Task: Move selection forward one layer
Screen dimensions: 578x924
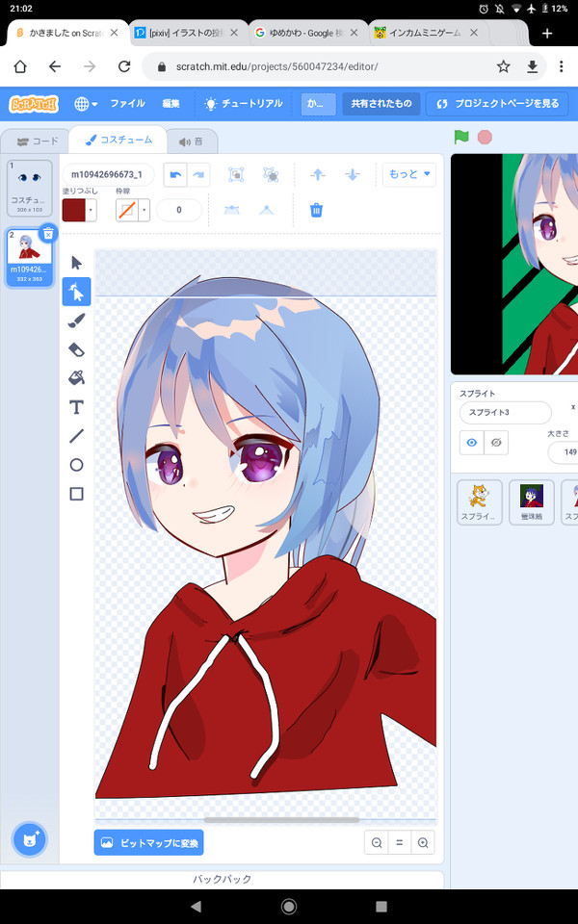Action: coord(318,174)
